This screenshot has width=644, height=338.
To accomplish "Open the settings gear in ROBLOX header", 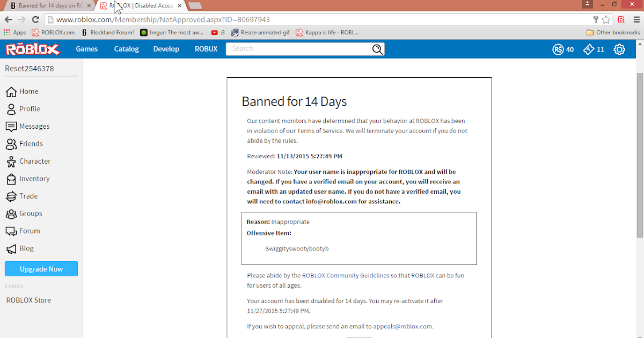I will tap(619, 49).
